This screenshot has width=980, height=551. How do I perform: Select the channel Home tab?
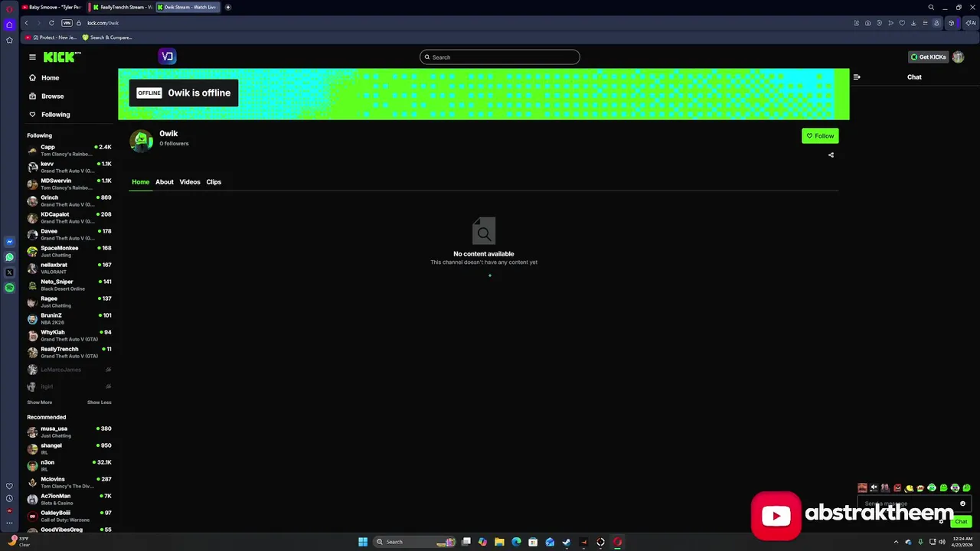[x=140, y=182]
